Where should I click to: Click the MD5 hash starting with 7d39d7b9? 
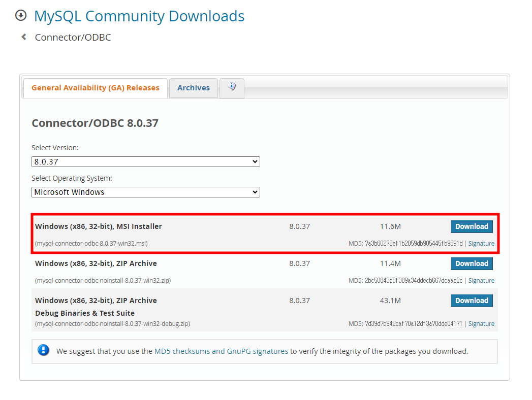click(x=413, y=323)
